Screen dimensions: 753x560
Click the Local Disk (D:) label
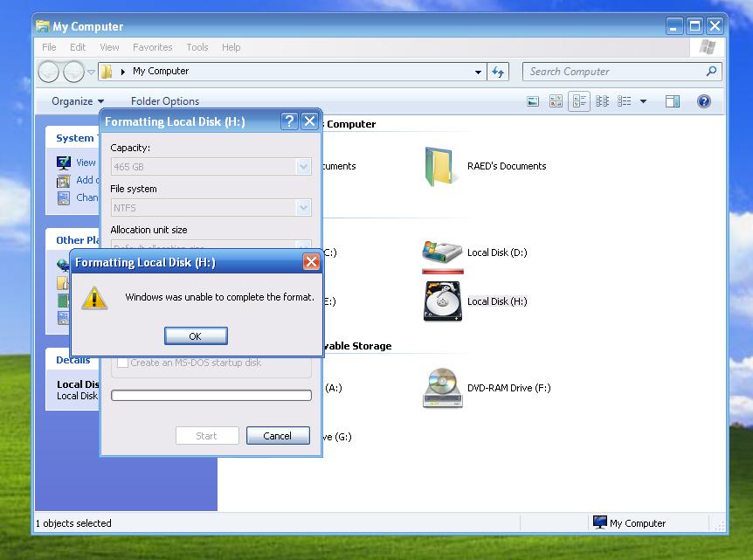point(497,252)
